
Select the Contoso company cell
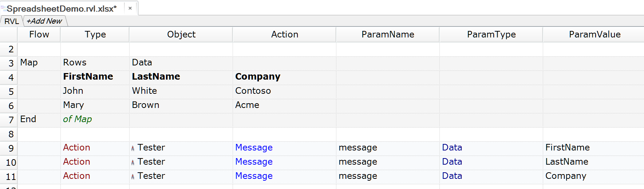[x=253, y=91]
